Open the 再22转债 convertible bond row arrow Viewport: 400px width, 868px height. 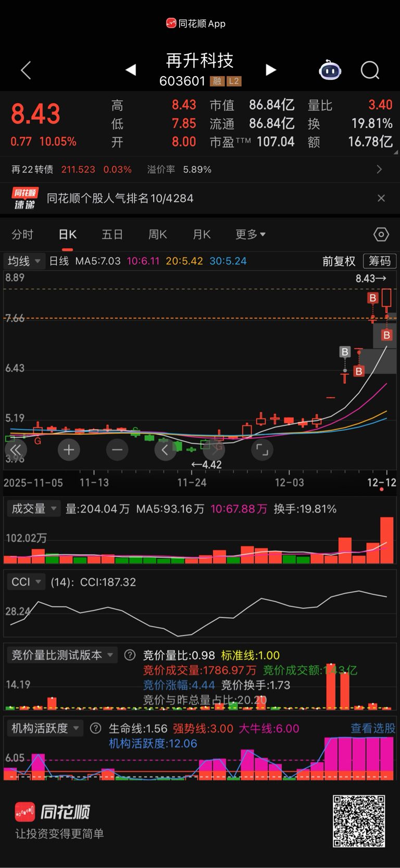click(x=379, y=169)
